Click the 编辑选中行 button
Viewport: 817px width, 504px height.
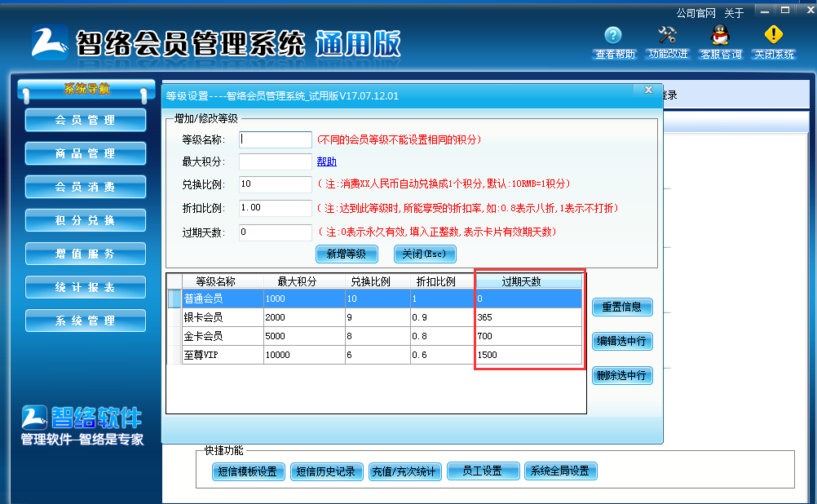pyautogui.click(x=622, y=342)
